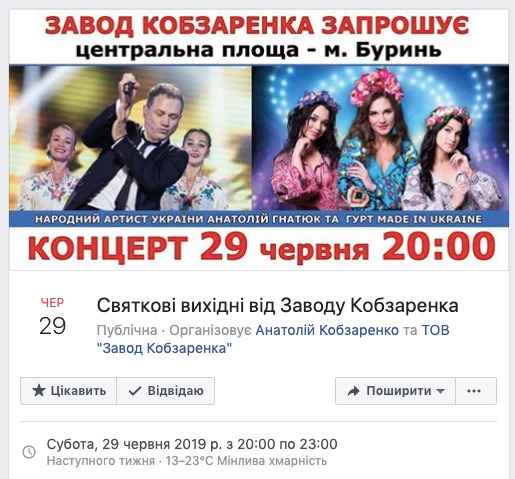Click the КОНЦЕРТ 29 червня 20:00 banner text
Image resolution: width=515 pixels, height=479 pixels.
pyautogui.click(x=262, y=248)
